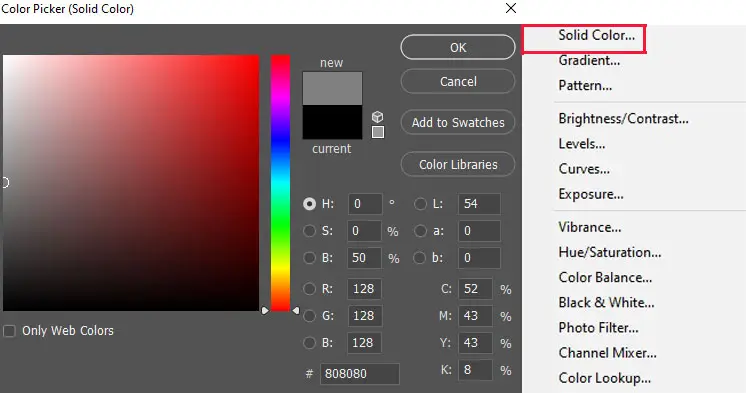Open Channel Mixer... adjustment
The image size is (746, 393).
pos(608,353)
